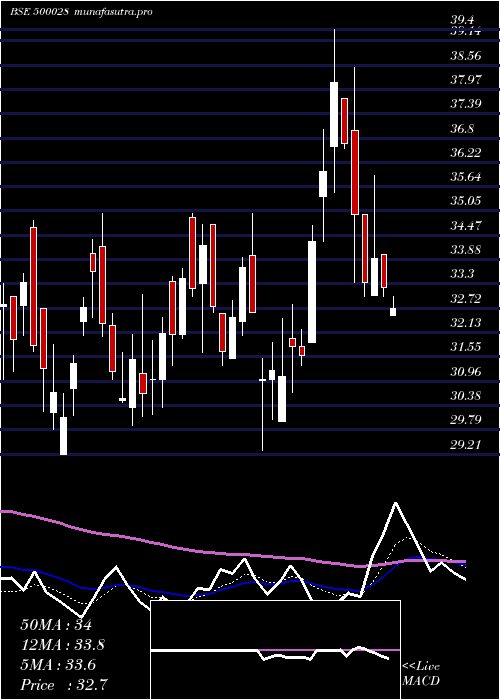This screenshot has height=700, width=500.
Task: Pick the 33.88 price level label
Action: 465,250
